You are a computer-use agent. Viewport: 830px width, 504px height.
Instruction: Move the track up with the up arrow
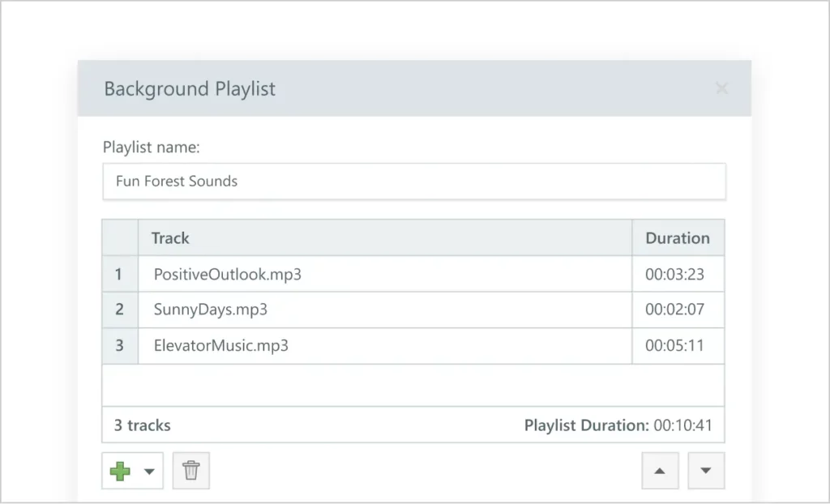pos(660,471)
